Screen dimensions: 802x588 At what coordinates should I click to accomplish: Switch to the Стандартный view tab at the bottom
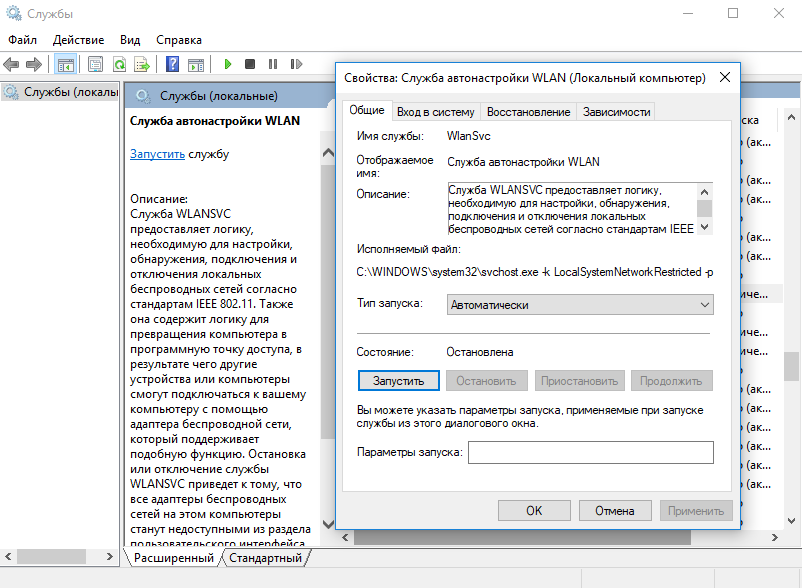coord(265,558)
